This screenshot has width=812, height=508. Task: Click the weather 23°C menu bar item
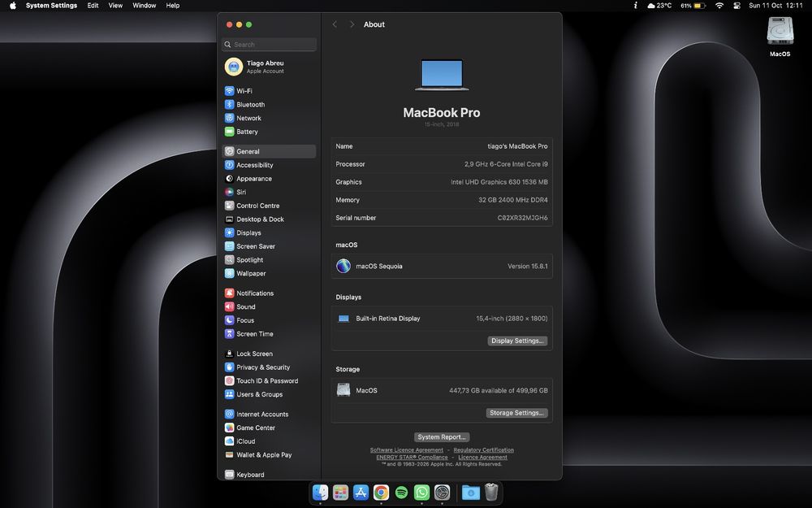pyautogui.click(x=659, y=5)
